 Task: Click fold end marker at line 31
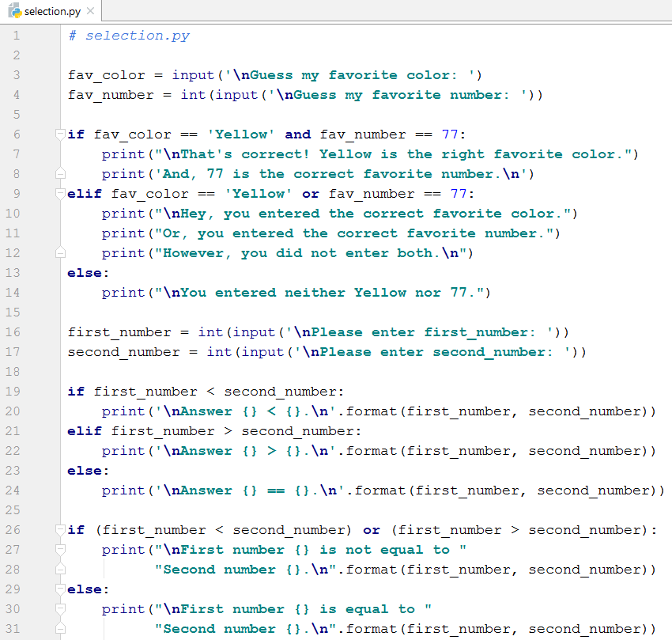(x=60, y=629)
